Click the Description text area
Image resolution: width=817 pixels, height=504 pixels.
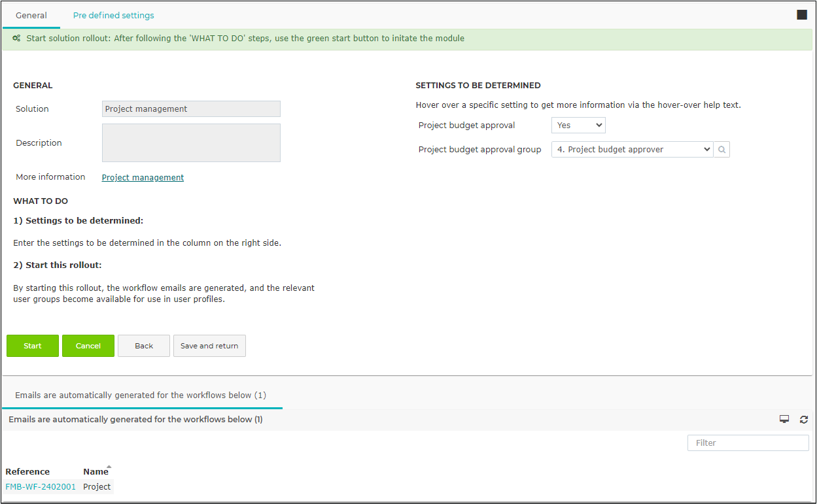191,143
